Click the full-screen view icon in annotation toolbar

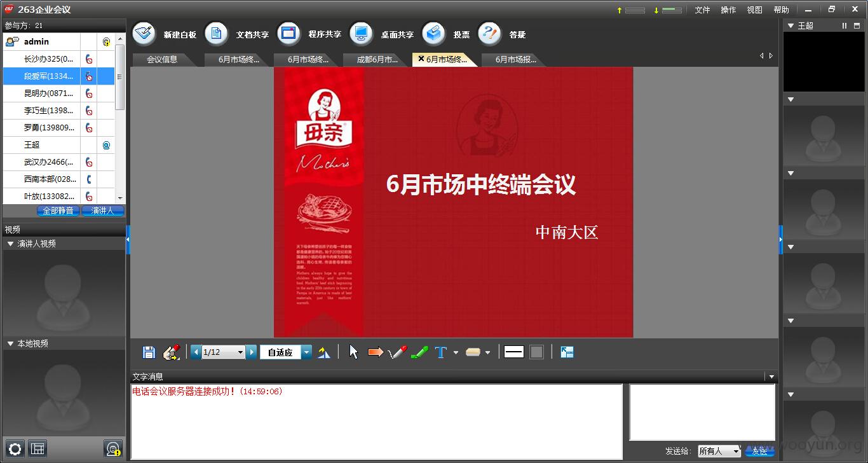pyautogui.click(x=567, y=352)
